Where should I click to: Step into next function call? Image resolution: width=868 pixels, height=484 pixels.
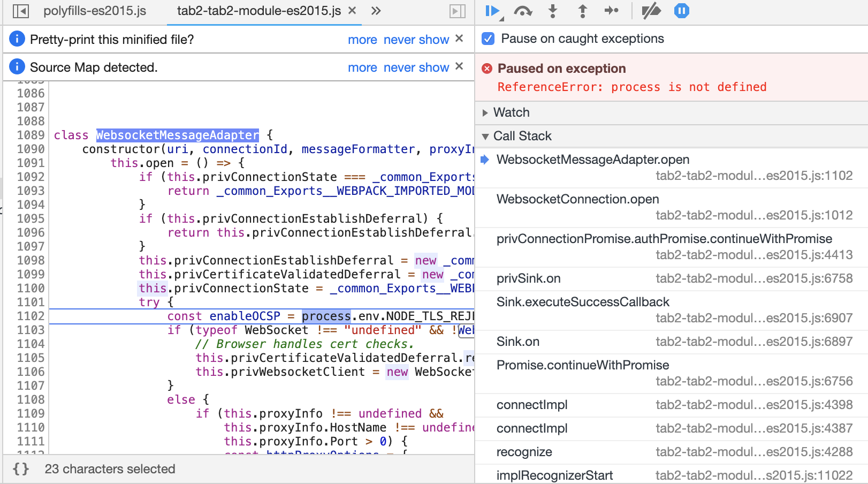(552, 11)
